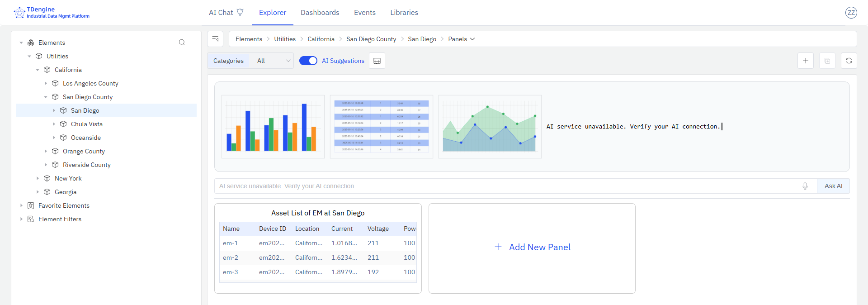Viewport: 868px width, 305px height.
Task: Collapse the San Diego County tree node
Action: 46,97
